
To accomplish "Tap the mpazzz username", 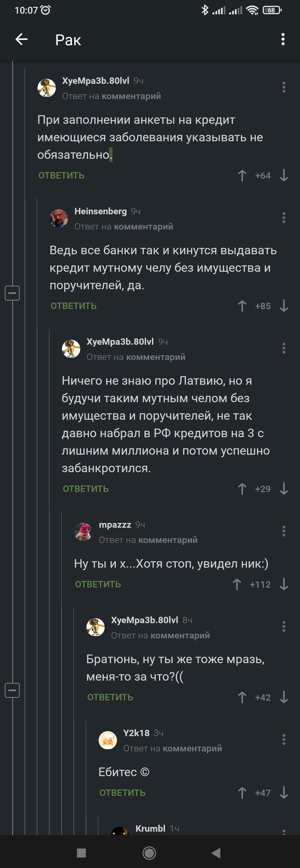I will click(x=115, y=525).
